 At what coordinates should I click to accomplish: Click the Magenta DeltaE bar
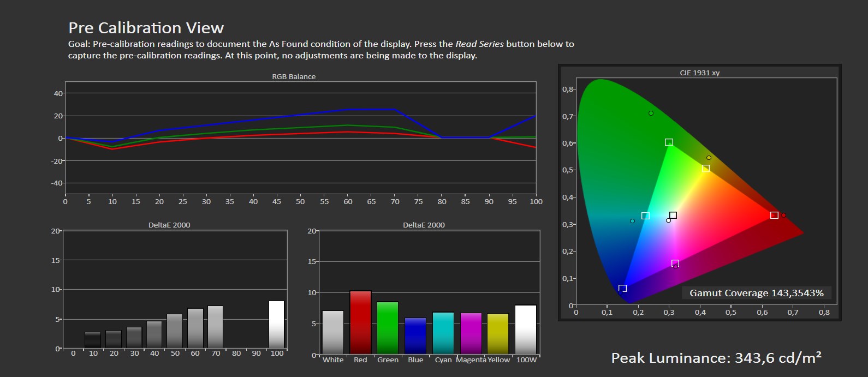point(471,333)
